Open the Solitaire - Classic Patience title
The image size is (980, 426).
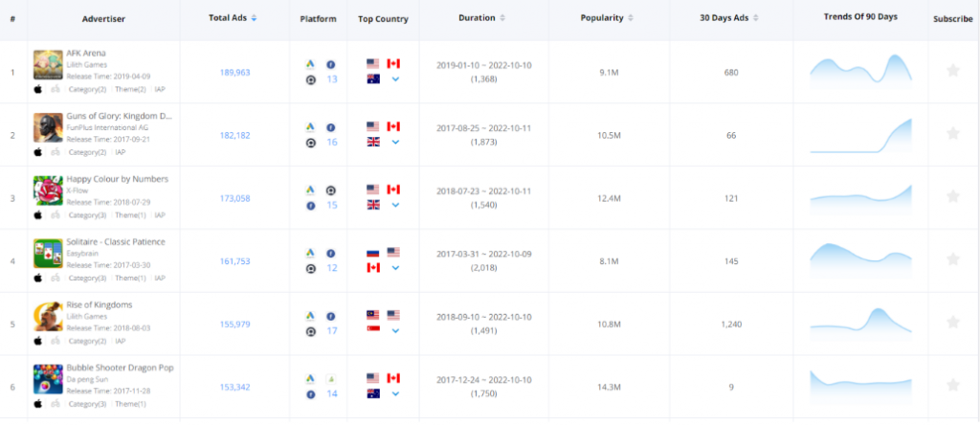pos(116,242)
